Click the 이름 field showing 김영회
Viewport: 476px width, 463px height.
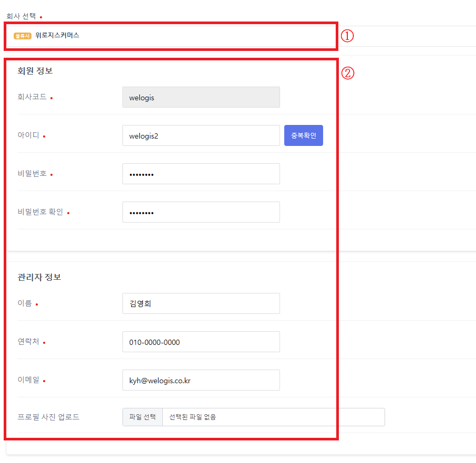pos(201,303)
